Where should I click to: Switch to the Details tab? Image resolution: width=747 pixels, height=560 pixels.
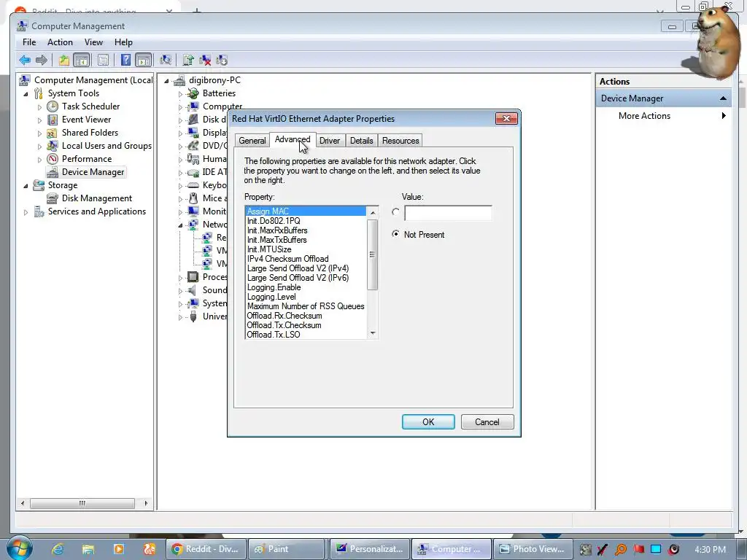tap(362, 141)
